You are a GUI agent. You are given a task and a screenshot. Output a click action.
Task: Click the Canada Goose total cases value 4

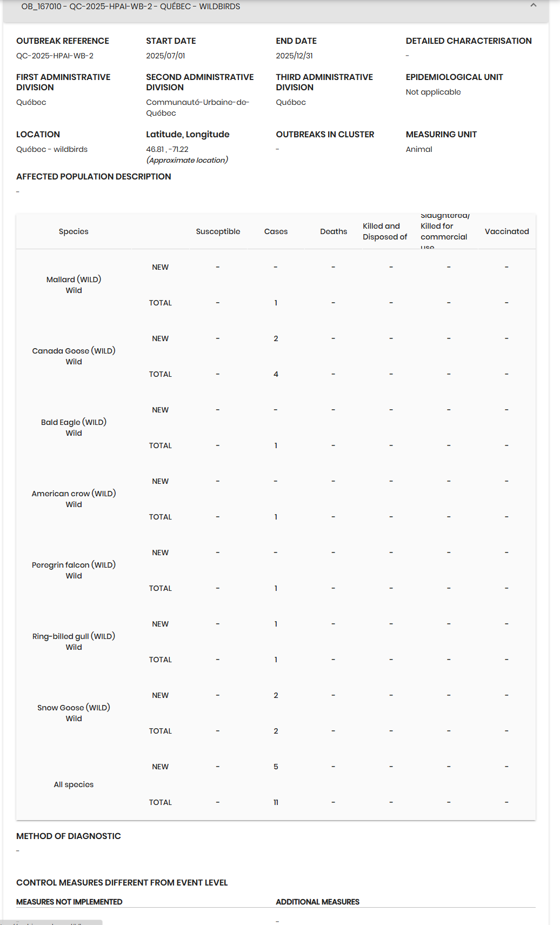(x=276, y=374)
